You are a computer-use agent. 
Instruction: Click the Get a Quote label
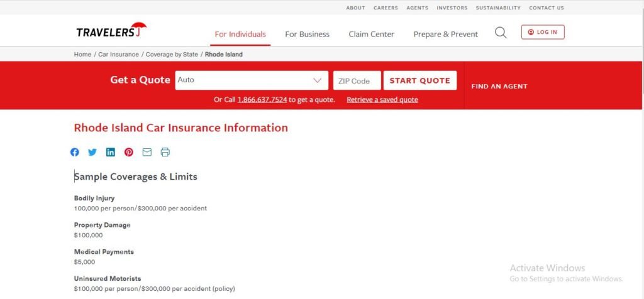pyautogui.click(x=140, y=80)
